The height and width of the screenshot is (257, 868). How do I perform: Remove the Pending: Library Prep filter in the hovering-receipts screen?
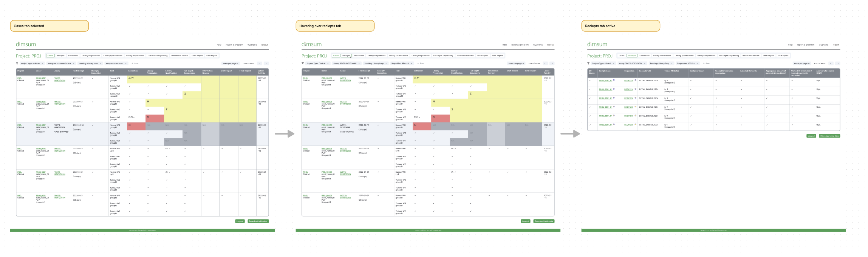tap(386, 63)
